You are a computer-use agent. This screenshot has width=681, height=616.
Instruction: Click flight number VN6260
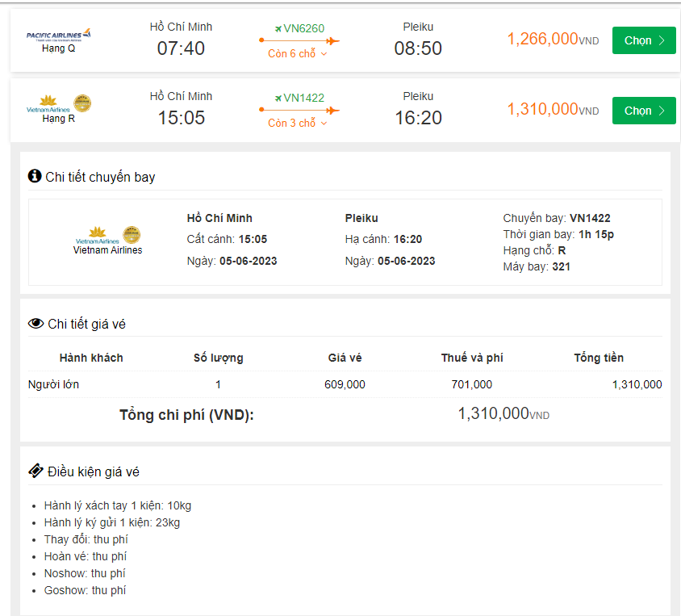(304, 28)
